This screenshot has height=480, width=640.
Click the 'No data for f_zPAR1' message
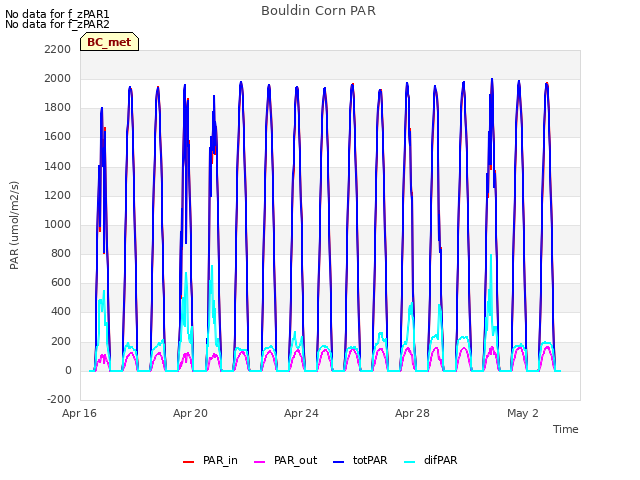point(57,14)
